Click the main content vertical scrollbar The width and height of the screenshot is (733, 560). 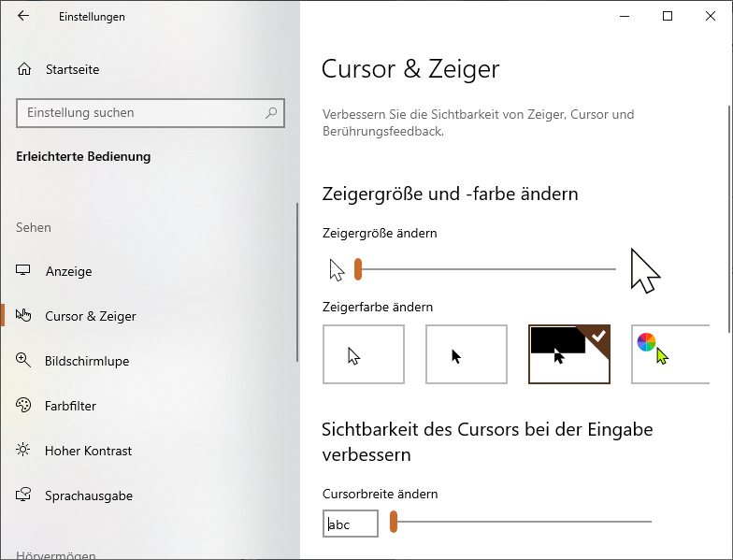730,219
